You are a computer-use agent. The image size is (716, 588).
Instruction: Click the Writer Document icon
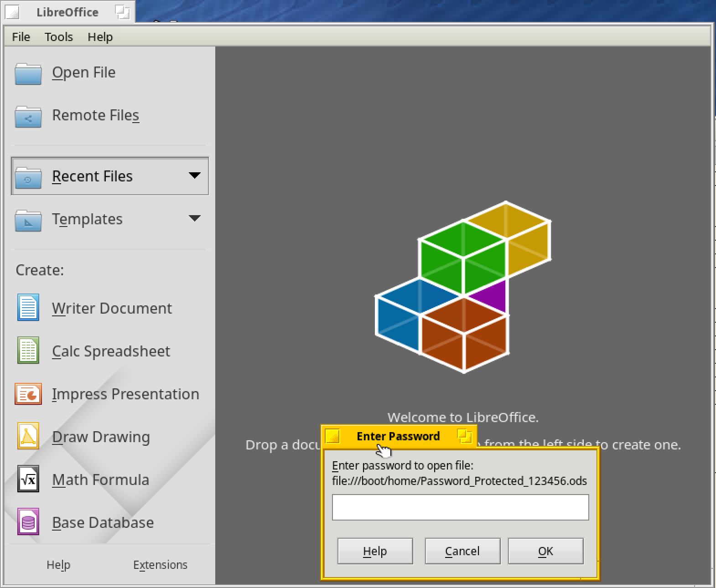(28, 308)
